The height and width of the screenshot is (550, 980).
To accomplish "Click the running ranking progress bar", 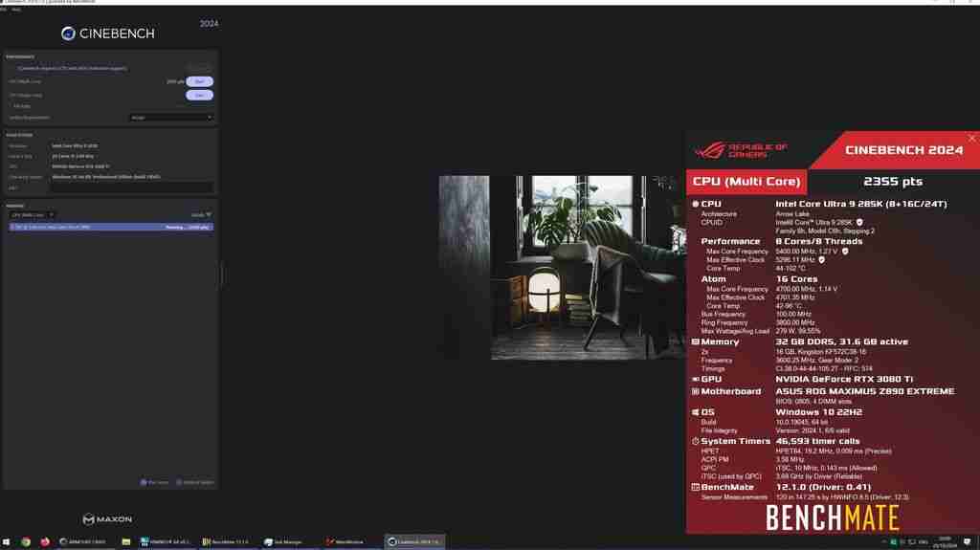I will click(111, 228).
